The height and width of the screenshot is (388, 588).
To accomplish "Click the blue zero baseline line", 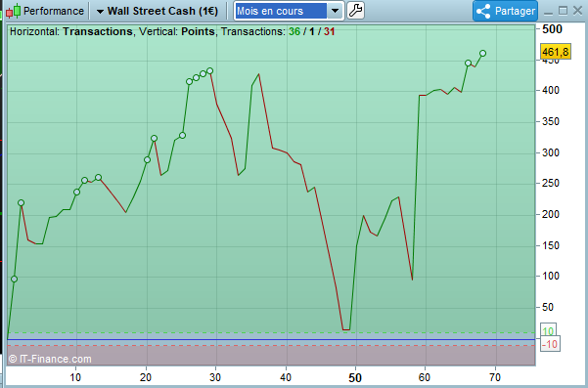I will pyautogui.click(x=271, y=339).
